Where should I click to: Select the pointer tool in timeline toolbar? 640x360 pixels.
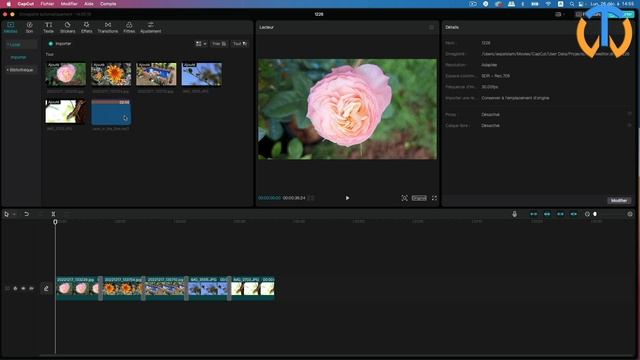[x=7, y=214]
